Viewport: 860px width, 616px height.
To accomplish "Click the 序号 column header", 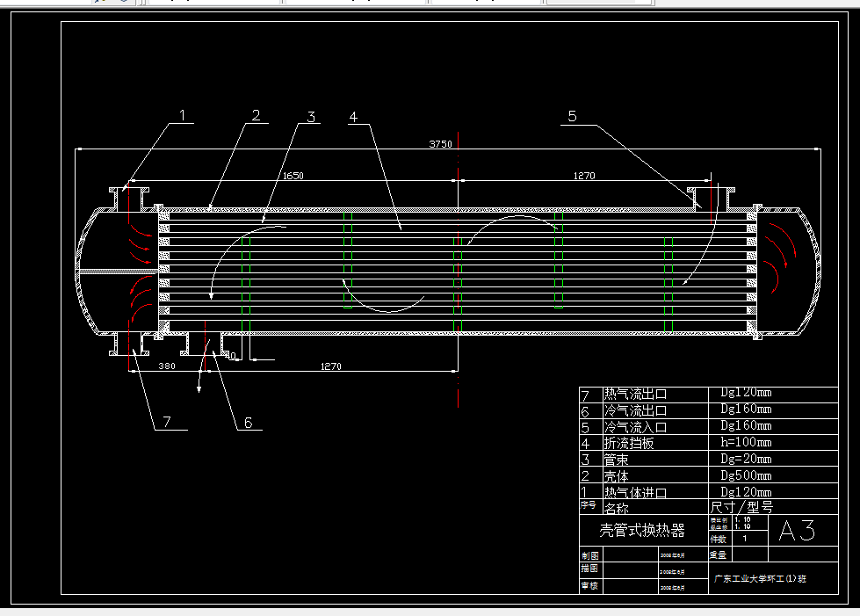I will point(588,504).
